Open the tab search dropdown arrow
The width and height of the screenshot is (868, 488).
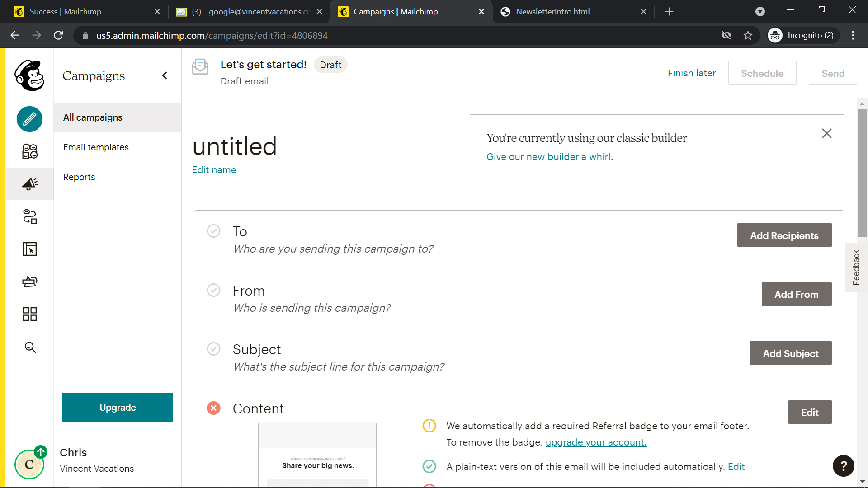coord(760,12)
